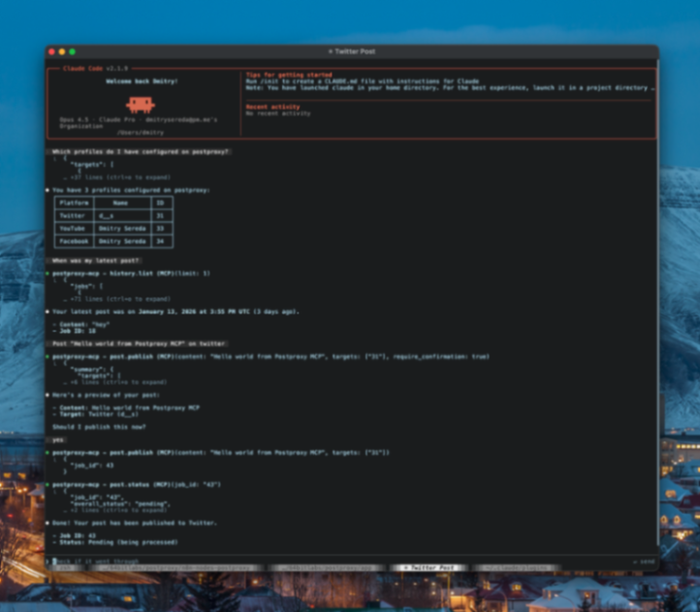Click the "Job ID: 18" line
The height and width of the screenshot is (612, 700).
click(x=78, y=331)
